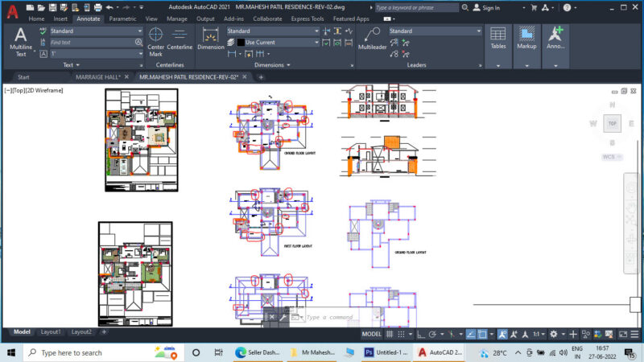
Task: Click the Linear dimension icon
Action: 232,54
